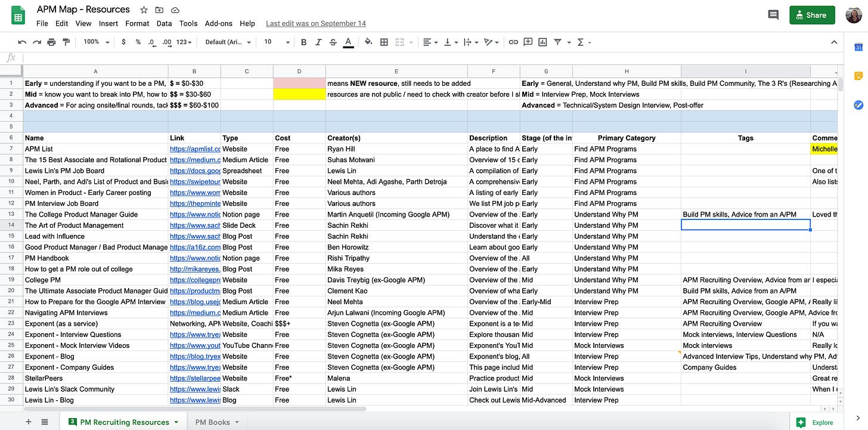This screenshot has width=868, height=430.
Task: Open Calendar in the side panel
Action: pyautogui.click(x=858, y=47)
